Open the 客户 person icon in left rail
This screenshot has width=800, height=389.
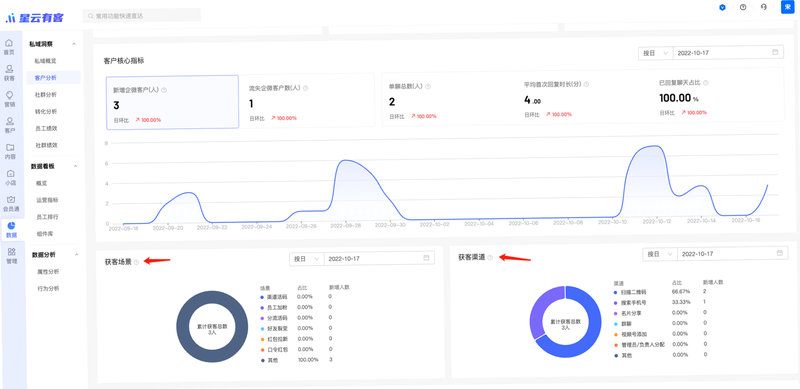(9, 125)
